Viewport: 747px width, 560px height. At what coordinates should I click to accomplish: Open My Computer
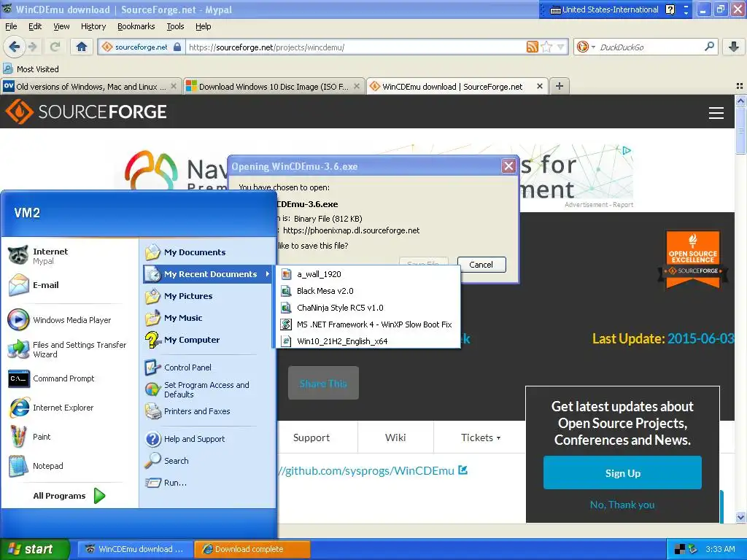pos(207,340)
